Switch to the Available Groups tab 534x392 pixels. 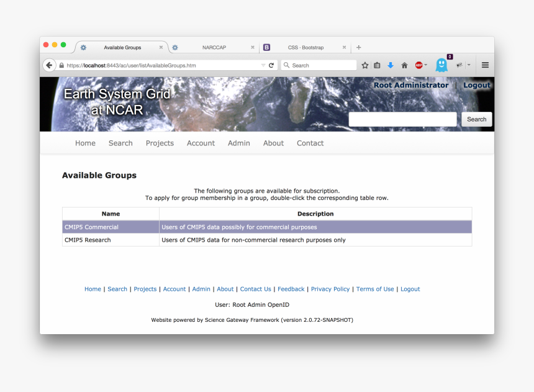122,47
